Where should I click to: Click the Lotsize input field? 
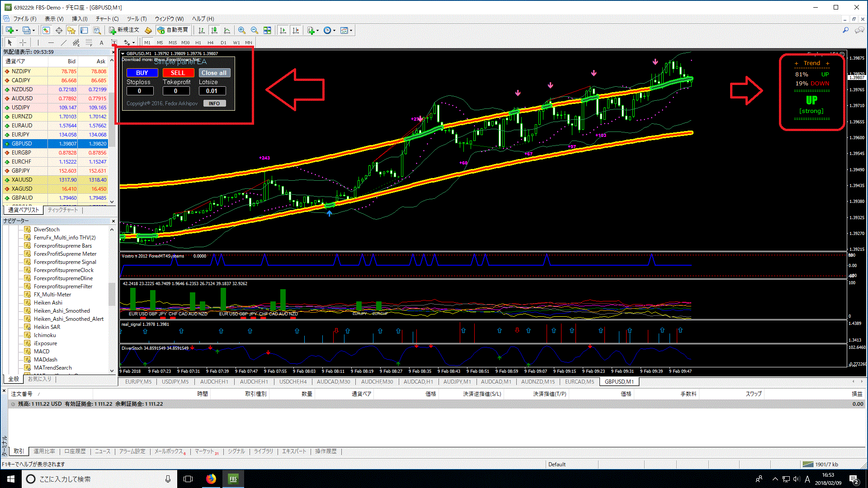coord(212,91)
